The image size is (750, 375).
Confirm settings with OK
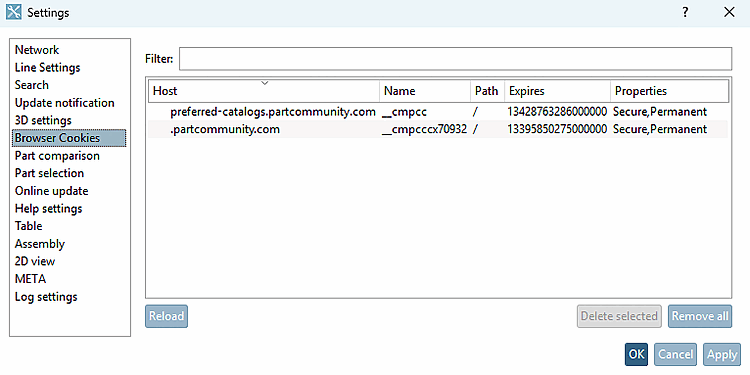click(x=636, y=354)
